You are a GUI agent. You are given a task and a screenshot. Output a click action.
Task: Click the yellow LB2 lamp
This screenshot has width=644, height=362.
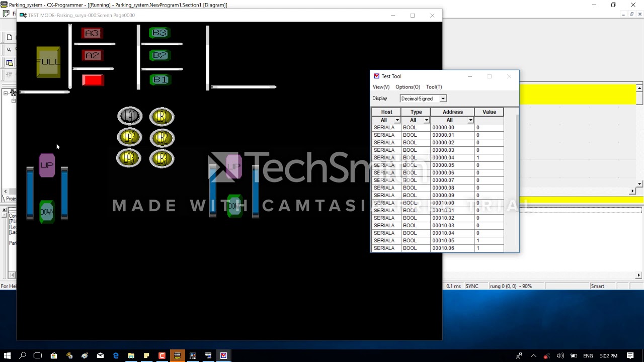(162, 138)
